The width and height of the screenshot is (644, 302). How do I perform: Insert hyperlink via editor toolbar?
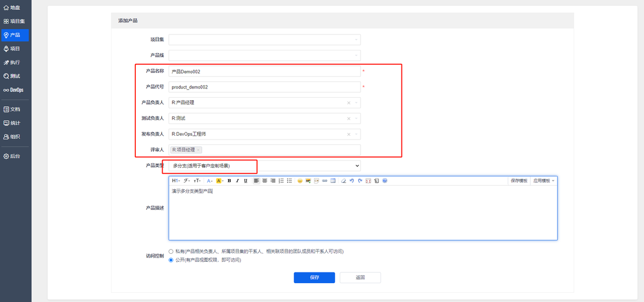pos(325,181)
